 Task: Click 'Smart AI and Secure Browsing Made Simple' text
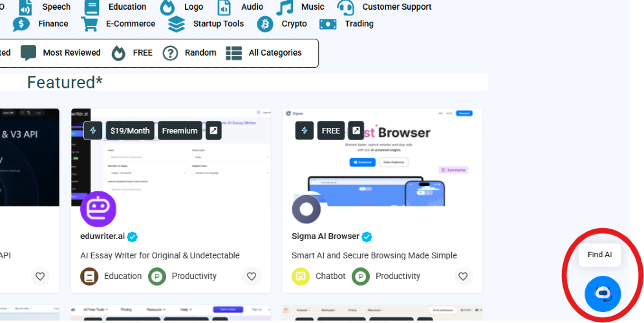(374, 255)
